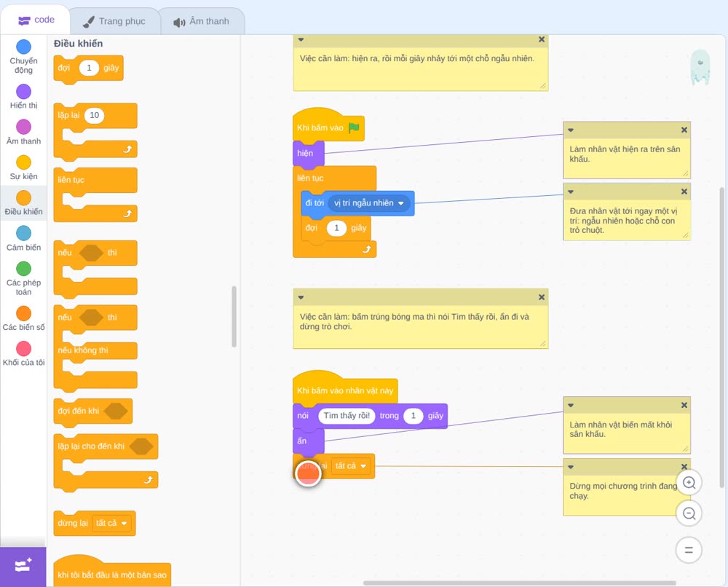Open the Hiển thị blocks category
This screenshot has width=728, height=587.
click(23, 97)
